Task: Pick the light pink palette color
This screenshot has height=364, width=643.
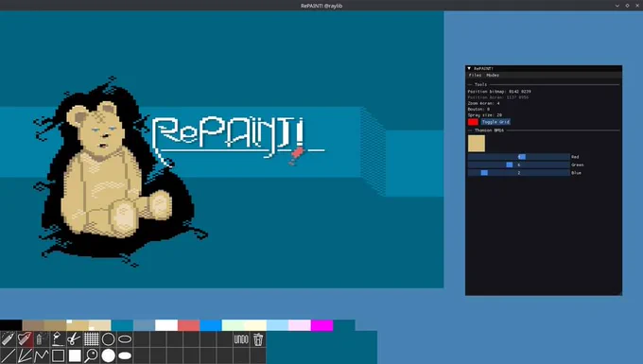Action: click(x=300, y=325)
